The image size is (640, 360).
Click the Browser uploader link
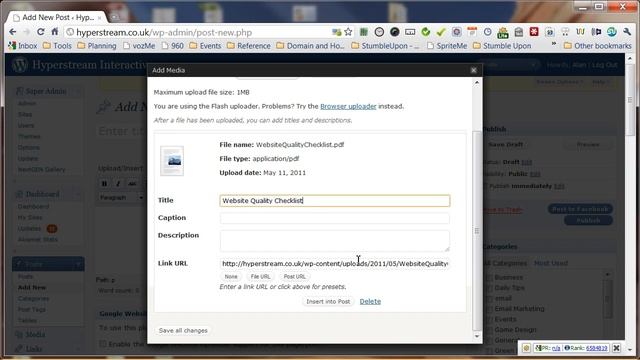pos(348,106)
